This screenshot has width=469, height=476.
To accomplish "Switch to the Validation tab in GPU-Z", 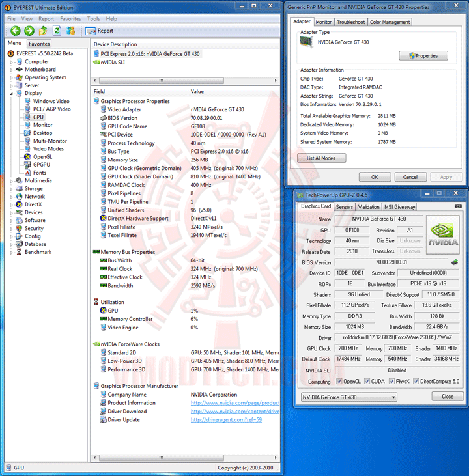I will tap(369, 207).
